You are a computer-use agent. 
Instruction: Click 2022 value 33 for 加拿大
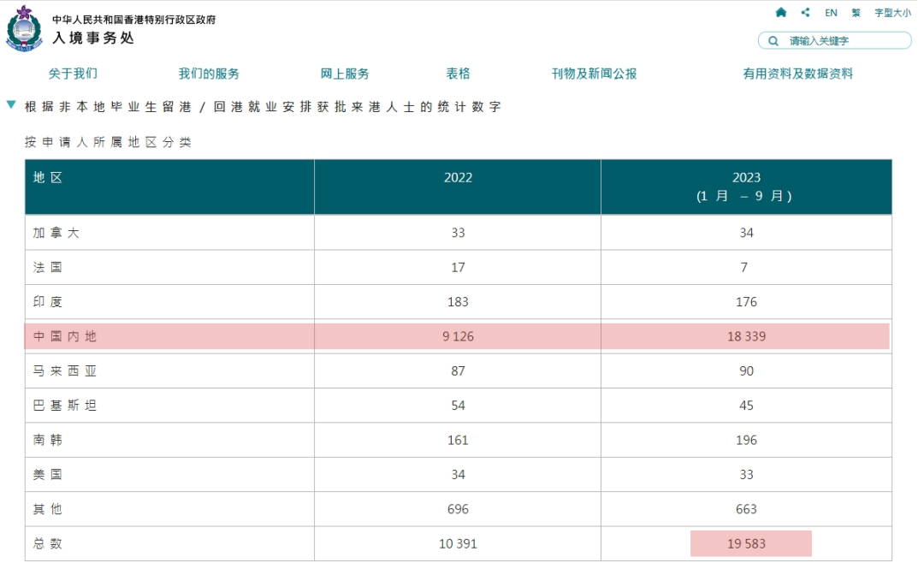pos(458,233)
